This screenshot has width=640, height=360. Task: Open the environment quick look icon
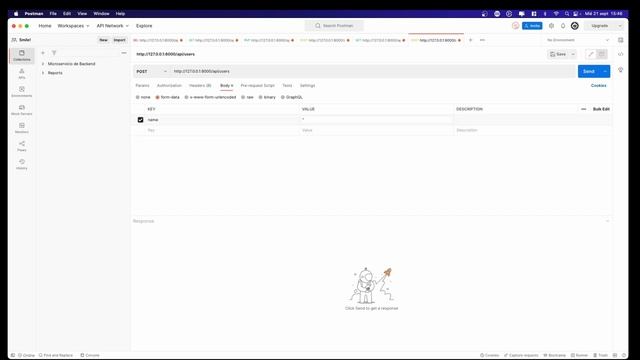click(620, 40)
